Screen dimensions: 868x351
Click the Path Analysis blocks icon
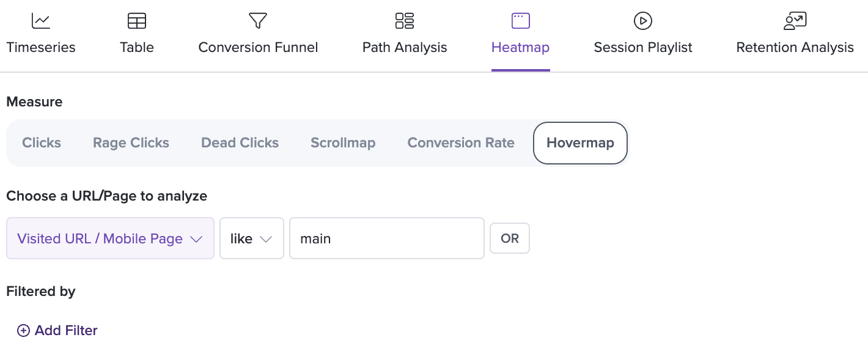405,21
